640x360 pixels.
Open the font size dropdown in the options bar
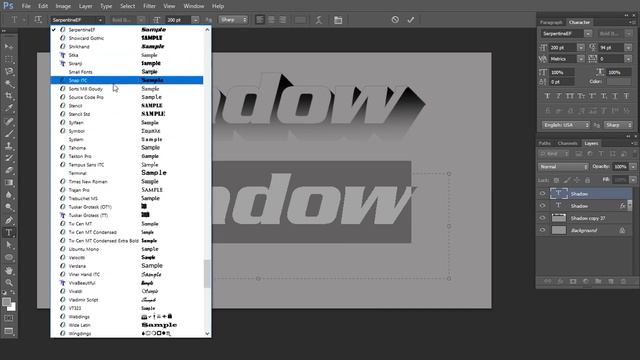point(196,20)
